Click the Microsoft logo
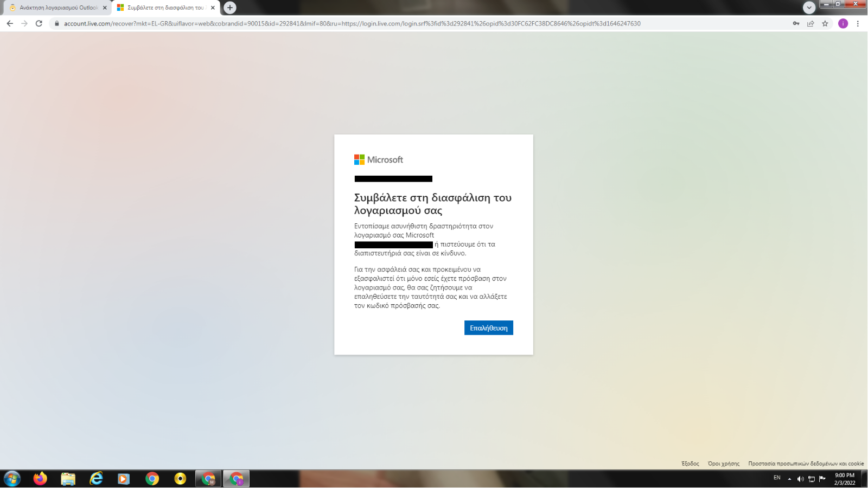 point(379,159)
